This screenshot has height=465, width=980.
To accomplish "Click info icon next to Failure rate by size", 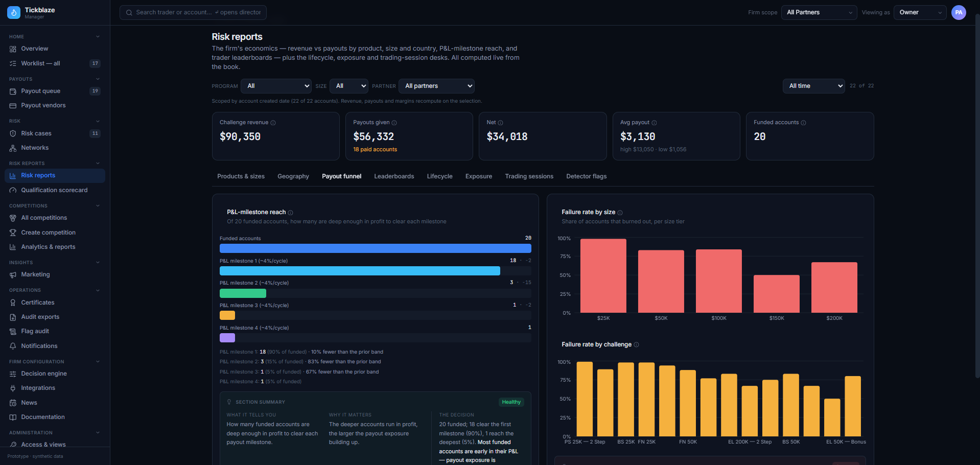I will 620,213.
